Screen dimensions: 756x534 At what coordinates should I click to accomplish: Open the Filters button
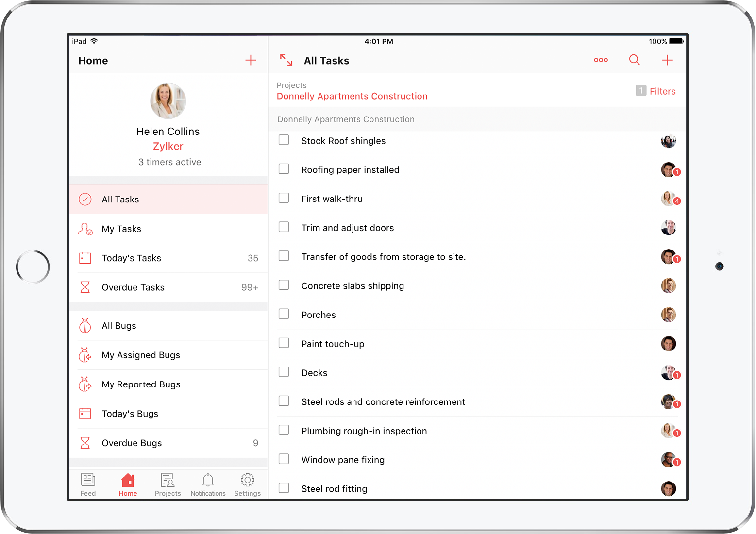pos(662,91)
